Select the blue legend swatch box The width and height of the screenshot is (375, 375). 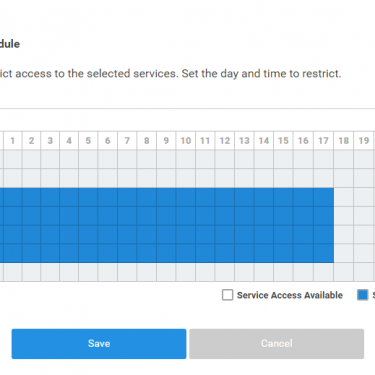363,295
